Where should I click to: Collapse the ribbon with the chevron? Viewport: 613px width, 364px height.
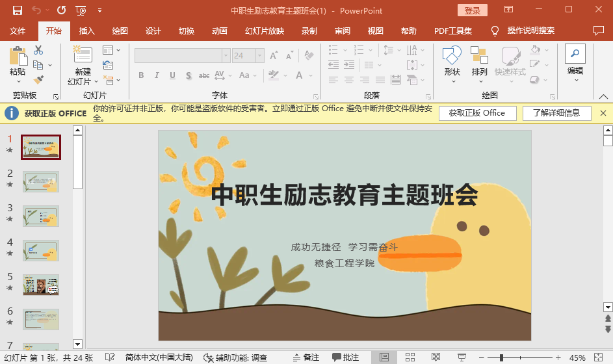tap(603, 96)
